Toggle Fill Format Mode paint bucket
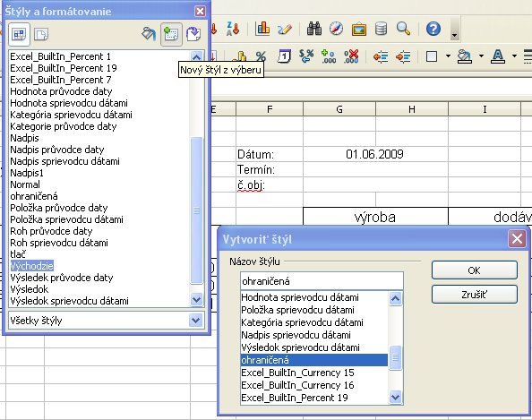This screenshot has width=532, height=420. point(149,34)
